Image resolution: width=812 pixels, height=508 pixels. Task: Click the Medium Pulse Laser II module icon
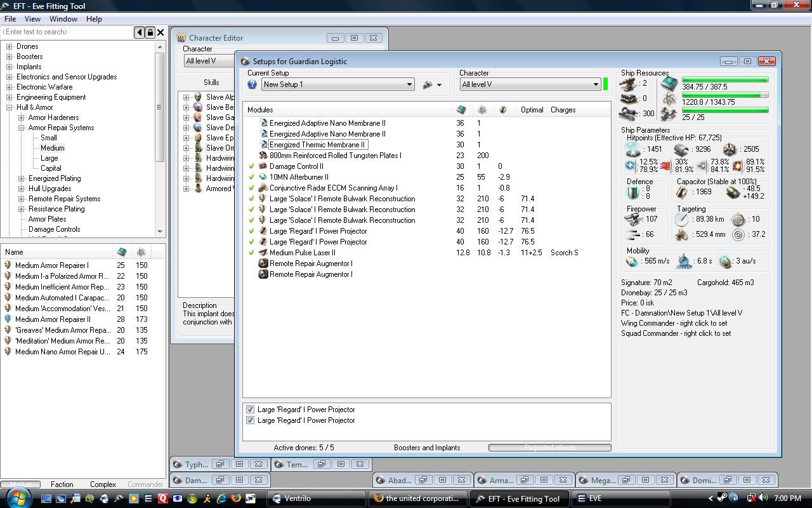coord(263,253)
